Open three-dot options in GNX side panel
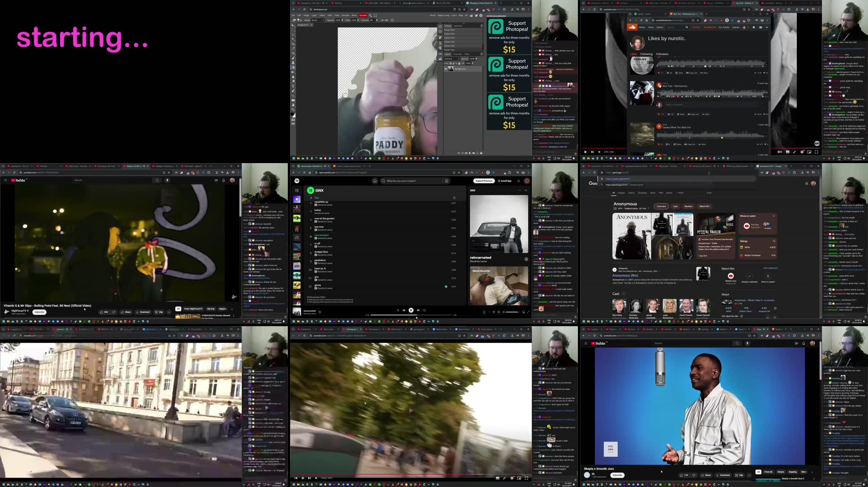This screenshot has height=487, width=868. pyautogui.click(x=520, y=190)
